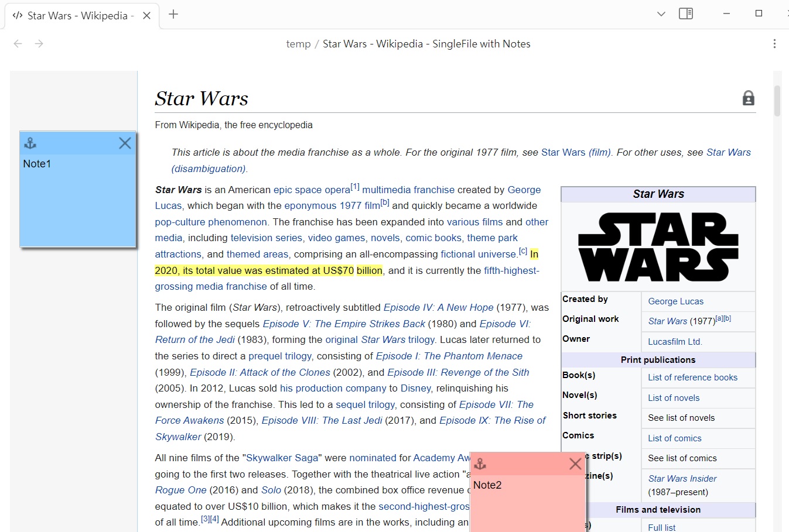Open the Disney link

[416, 388]
